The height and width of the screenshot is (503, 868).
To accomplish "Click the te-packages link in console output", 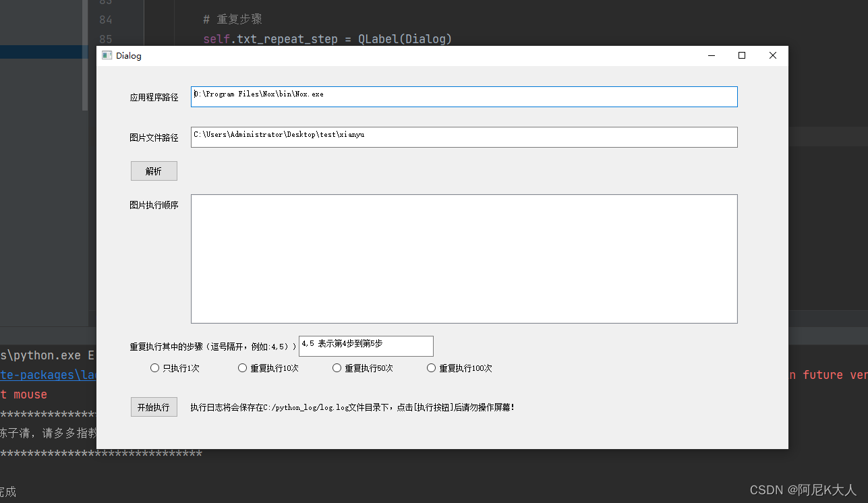I will 47,374.
